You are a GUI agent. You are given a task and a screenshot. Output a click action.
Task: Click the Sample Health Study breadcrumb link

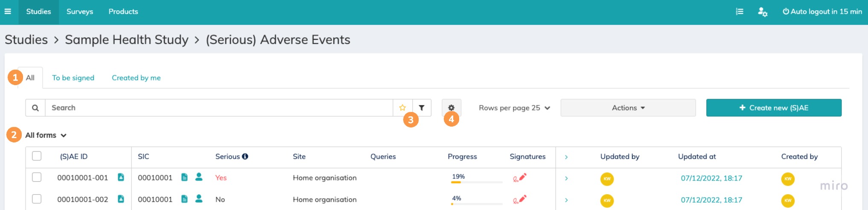(126, 40)
